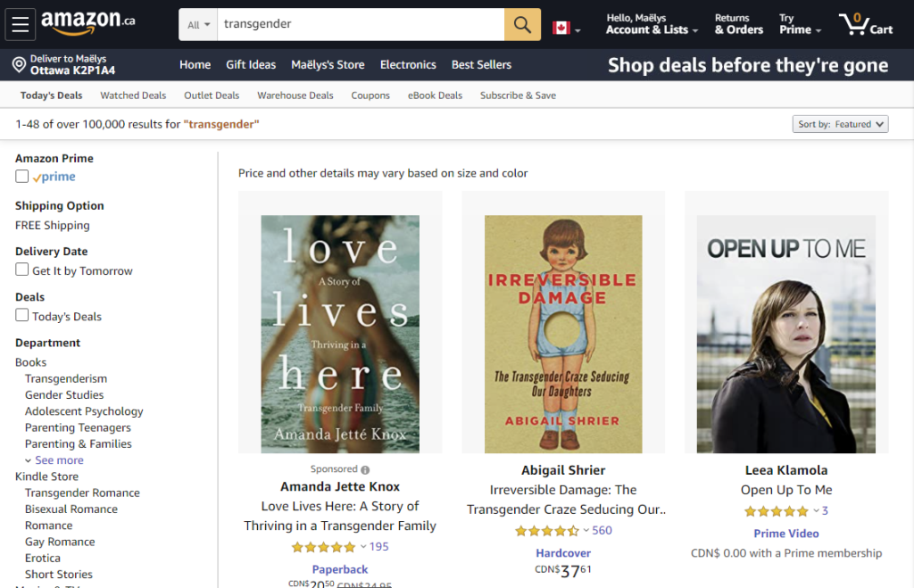Open the Love Lives Here book title link

340,517
